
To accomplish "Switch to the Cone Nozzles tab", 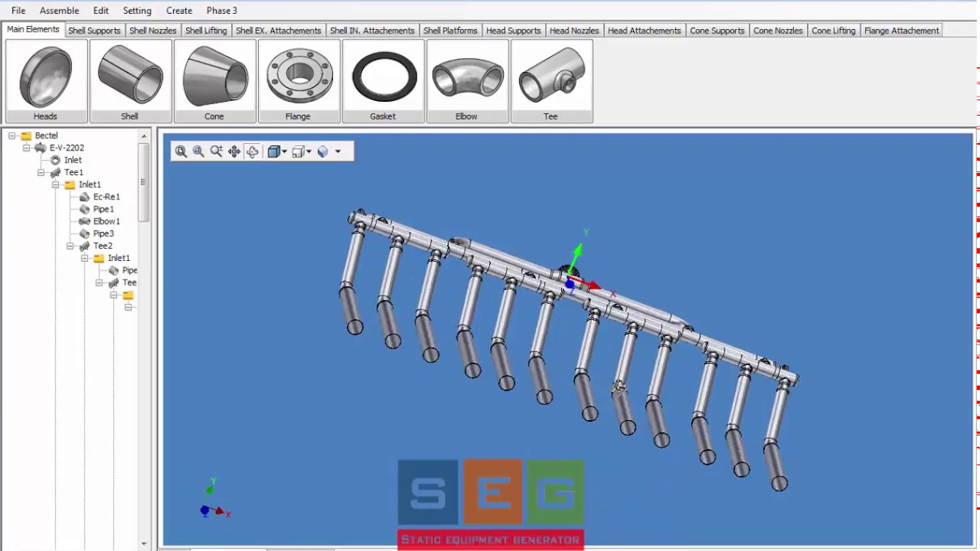I will point(778,31).
